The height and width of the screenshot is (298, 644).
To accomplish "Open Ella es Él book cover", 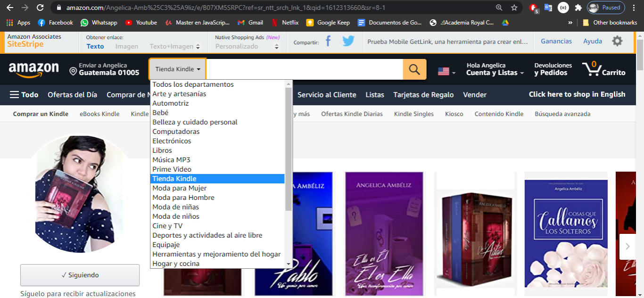I will 385,233.
